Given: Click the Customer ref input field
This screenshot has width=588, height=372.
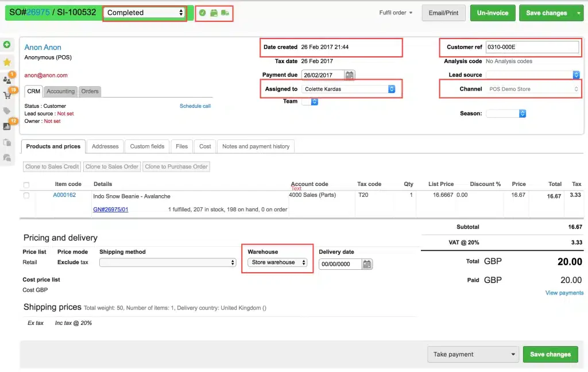Looking at the screenshot, I should [x=532, y=47].
